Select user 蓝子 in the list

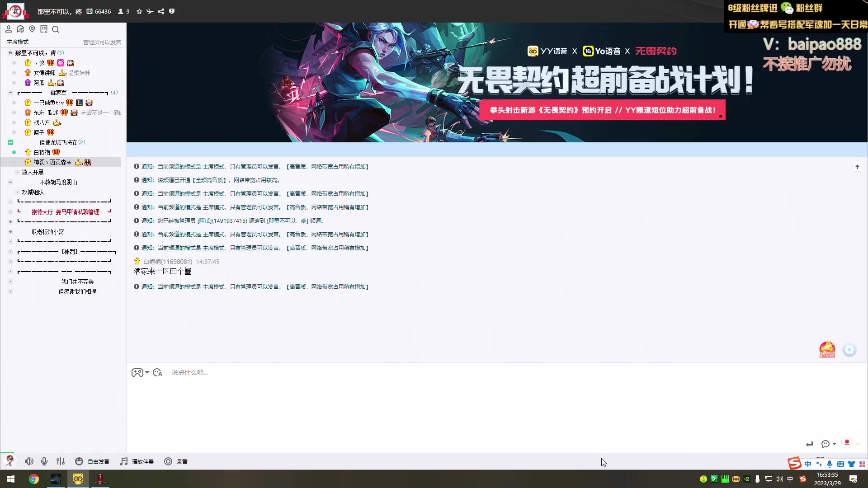click(x=39, y=132)
